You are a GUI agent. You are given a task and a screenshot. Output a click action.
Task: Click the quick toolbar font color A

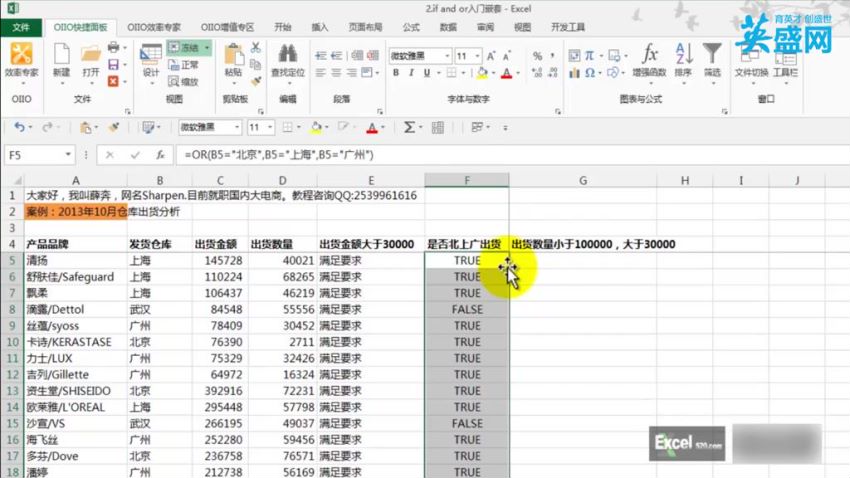[372, 128]
